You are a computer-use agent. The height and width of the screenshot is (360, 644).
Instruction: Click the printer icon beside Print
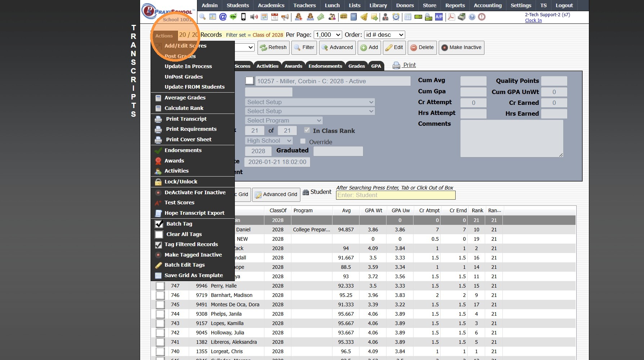click(396, 65)
